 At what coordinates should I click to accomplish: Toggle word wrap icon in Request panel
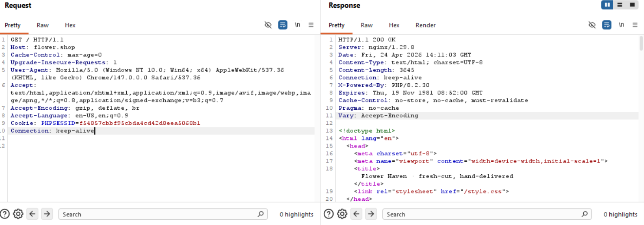(x=283, y=25)
